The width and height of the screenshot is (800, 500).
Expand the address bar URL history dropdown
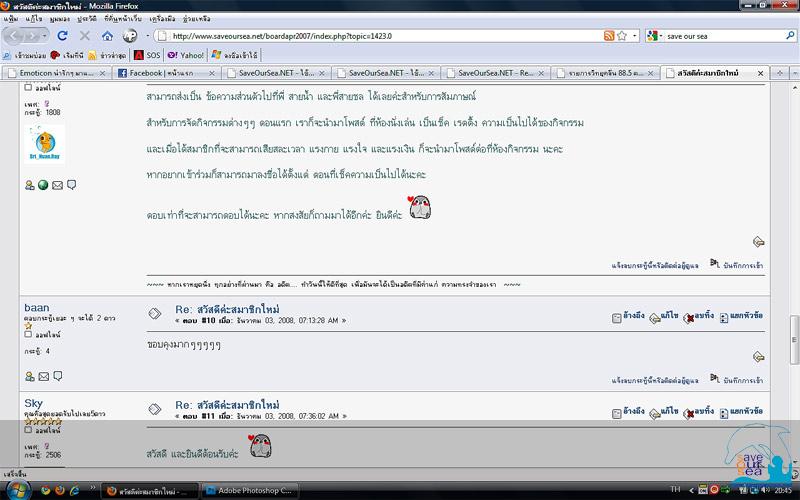[x=634, y=35]
